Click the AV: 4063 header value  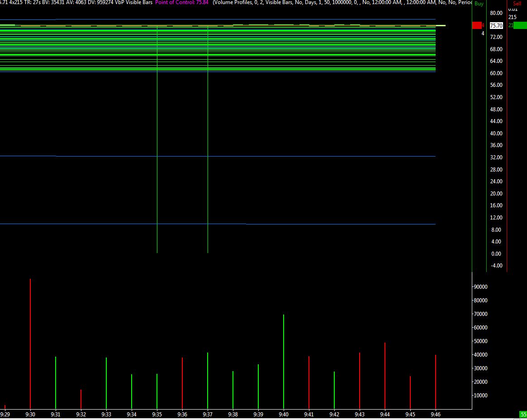click(76, 2)
